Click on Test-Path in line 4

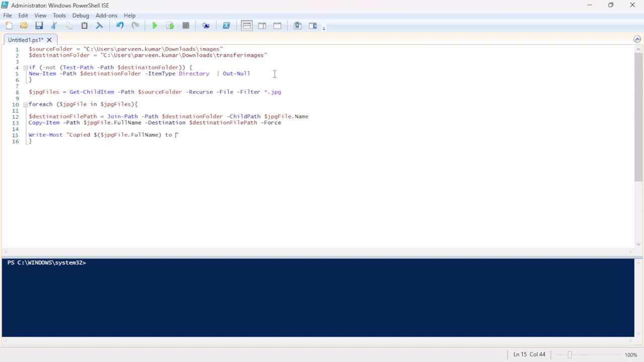pyautogui.click(x=78, y=67)
